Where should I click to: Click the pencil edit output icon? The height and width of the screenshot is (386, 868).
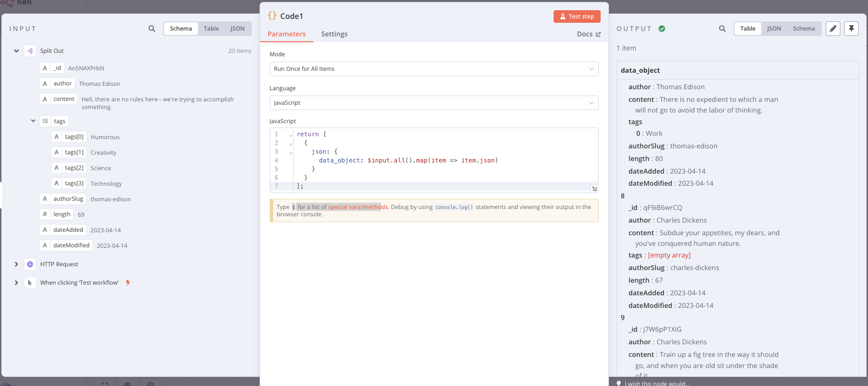click(833, 29)
